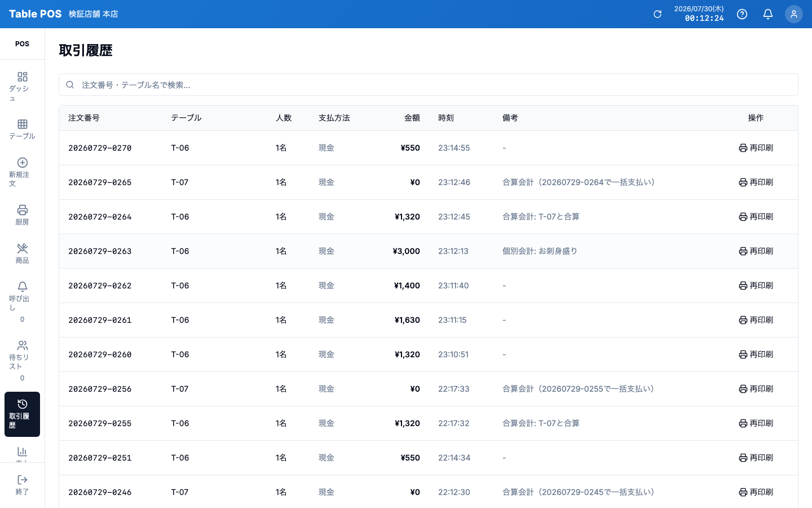
Task: Open the help question mark icon
Action: pyautogui.click(x=742, y=14)
